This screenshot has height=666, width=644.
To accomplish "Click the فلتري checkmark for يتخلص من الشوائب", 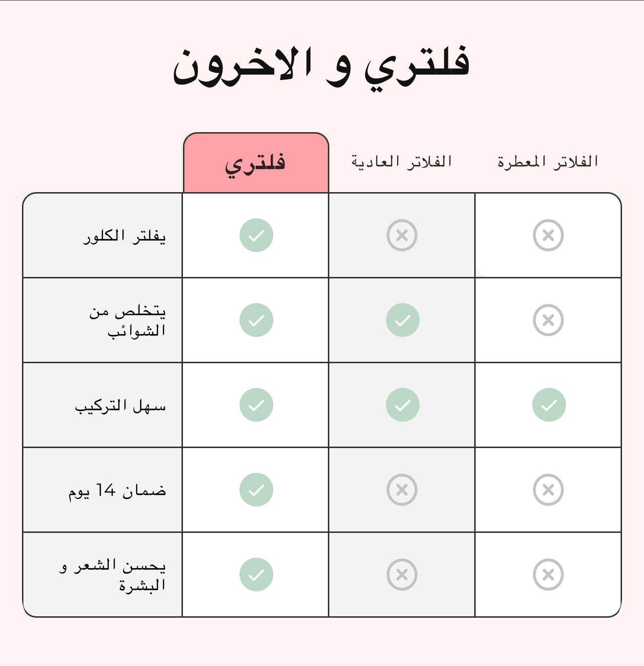I will pos(256,320).
